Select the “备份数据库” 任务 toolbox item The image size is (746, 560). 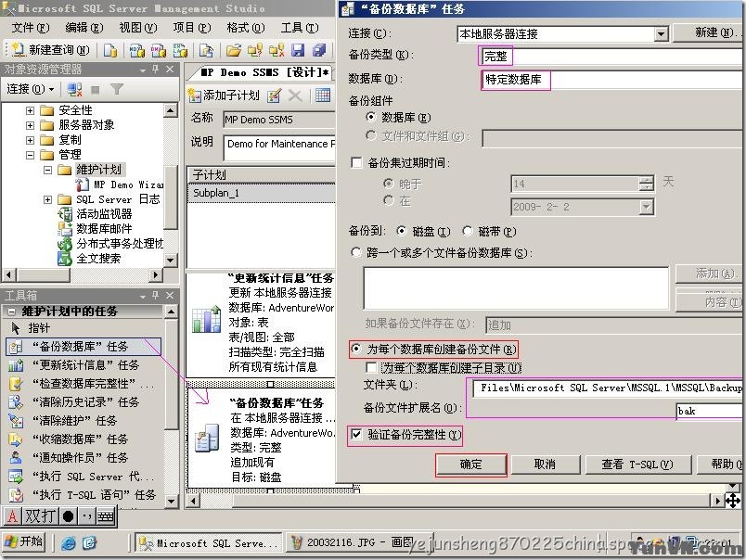pyautogui.click(x=84, y=347)
